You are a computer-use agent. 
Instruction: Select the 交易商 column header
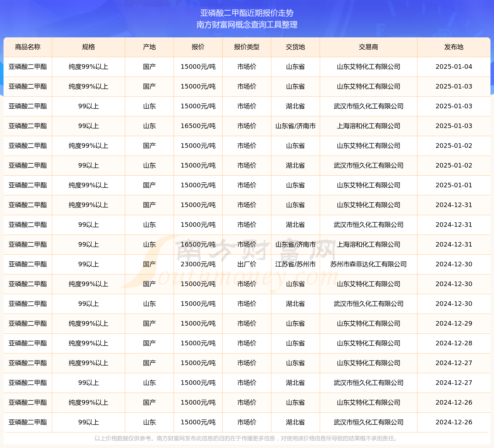click(369, 47)
